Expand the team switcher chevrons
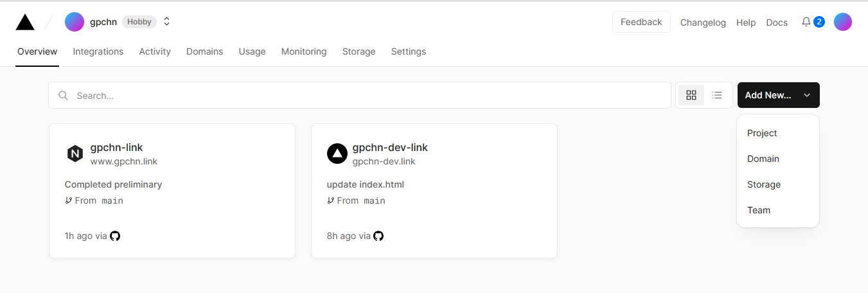Viewport: 868px width, 293px height. click(x=166, y=22)
